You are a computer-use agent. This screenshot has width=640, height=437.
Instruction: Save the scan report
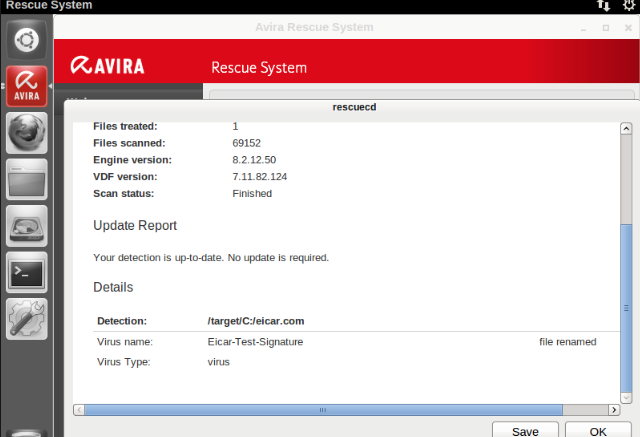coord(526,430)
